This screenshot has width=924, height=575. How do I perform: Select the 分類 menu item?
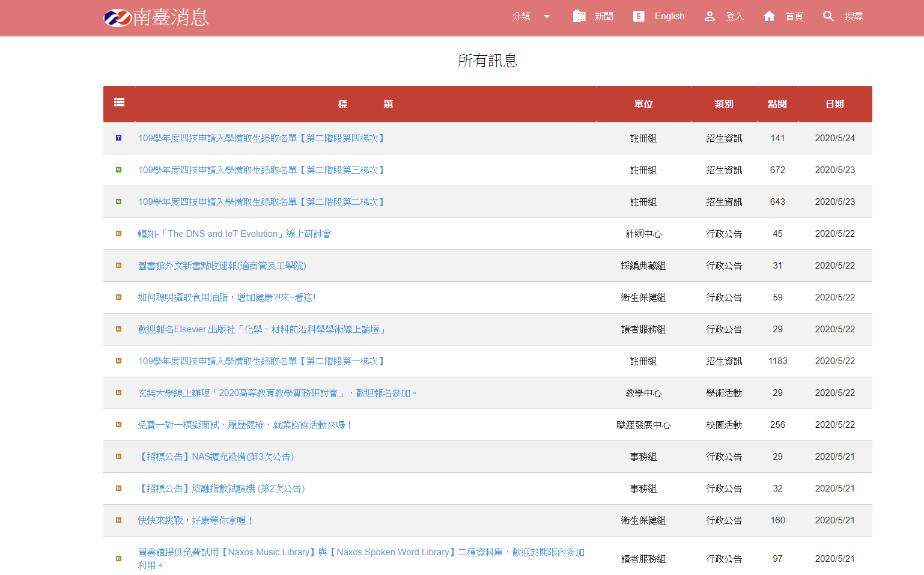click(521, 17)
